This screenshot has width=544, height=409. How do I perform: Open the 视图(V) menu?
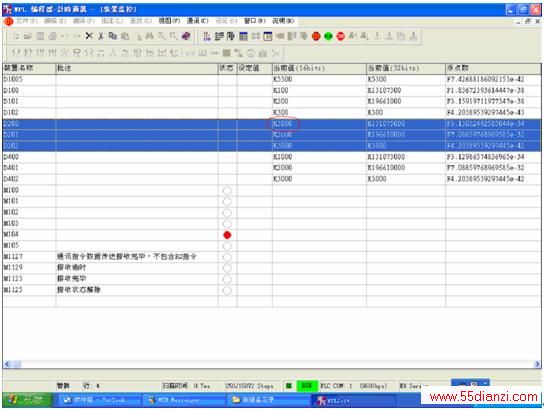coord(169,21)
